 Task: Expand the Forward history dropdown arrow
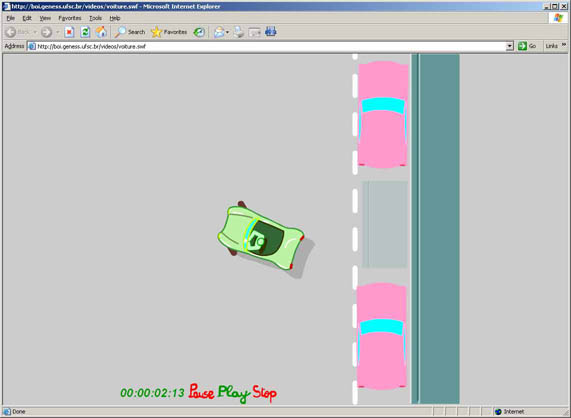point(57,32)
